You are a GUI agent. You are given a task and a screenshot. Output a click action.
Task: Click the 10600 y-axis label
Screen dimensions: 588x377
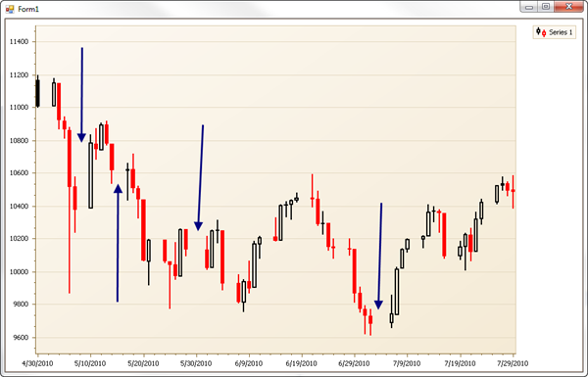click(20, 172)
